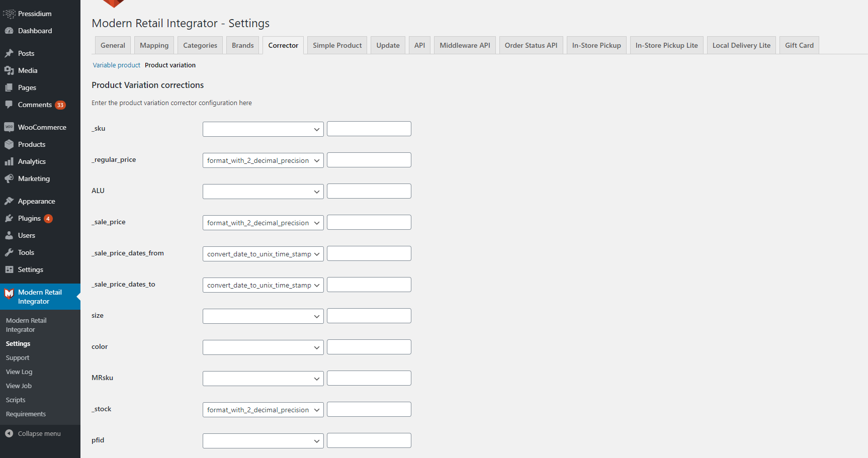The width and height of the screenshot is (868, 458).
Task: Click the _sku text input field
Action: 369,129
